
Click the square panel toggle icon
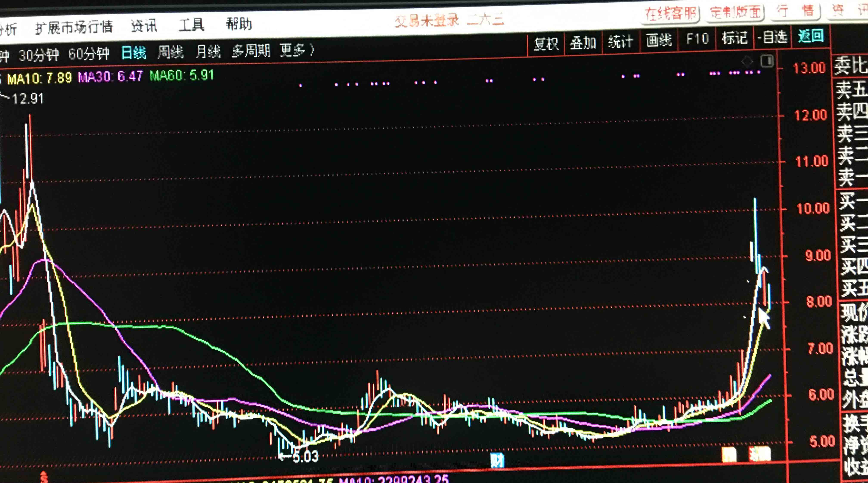pos(767,61)
